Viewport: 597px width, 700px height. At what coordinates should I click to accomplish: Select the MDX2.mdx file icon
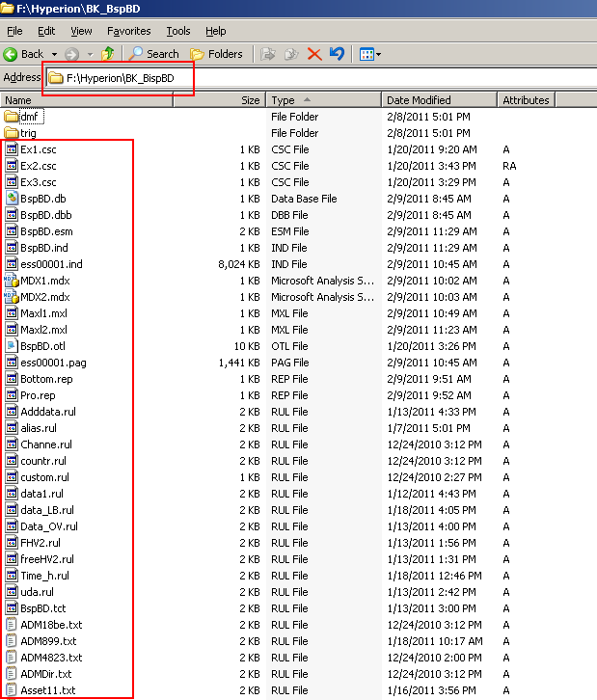pos(12,297)
